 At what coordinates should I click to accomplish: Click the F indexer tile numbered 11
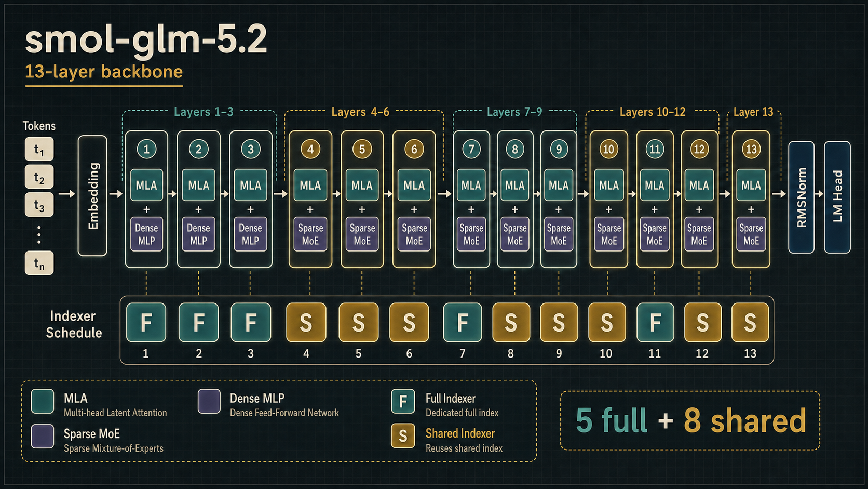(x=655, y=323)
